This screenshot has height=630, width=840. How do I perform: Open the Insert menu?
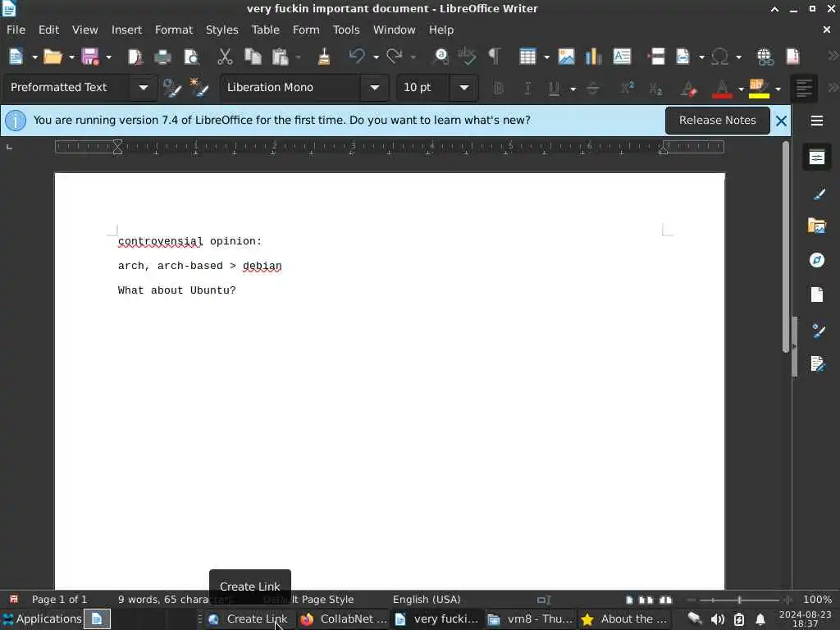point(126,30)
